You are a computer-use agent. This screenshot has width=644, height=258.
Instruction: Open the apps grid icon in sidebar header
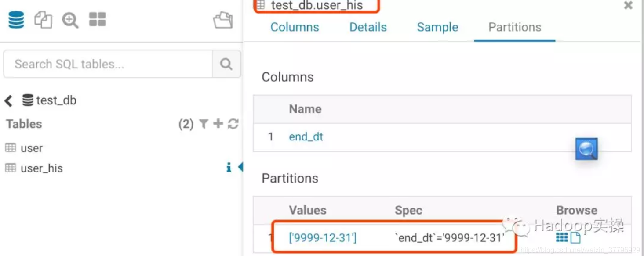(x=97, y=19)
